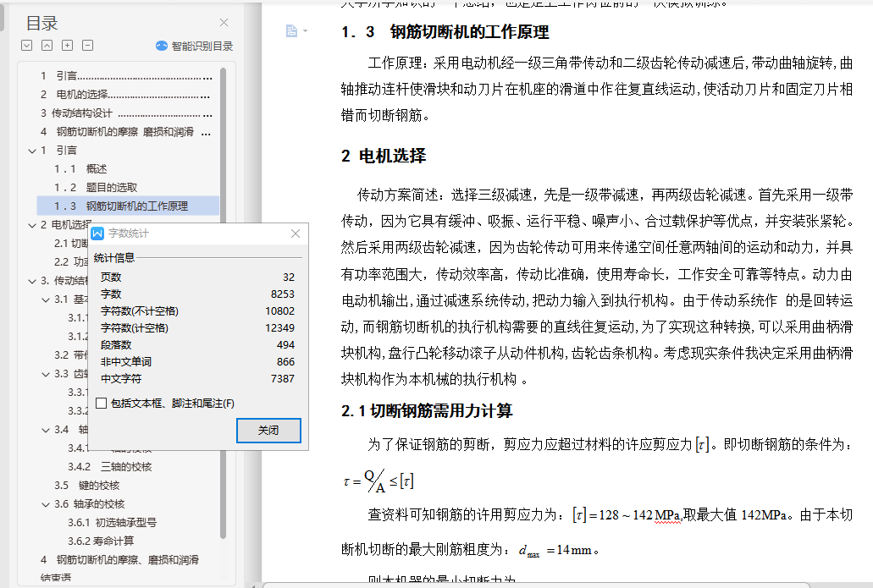Screen dimensions: 873x588
Task: Click the '2 电机的选择......' dotted TOC line
Action: [126, 95]
